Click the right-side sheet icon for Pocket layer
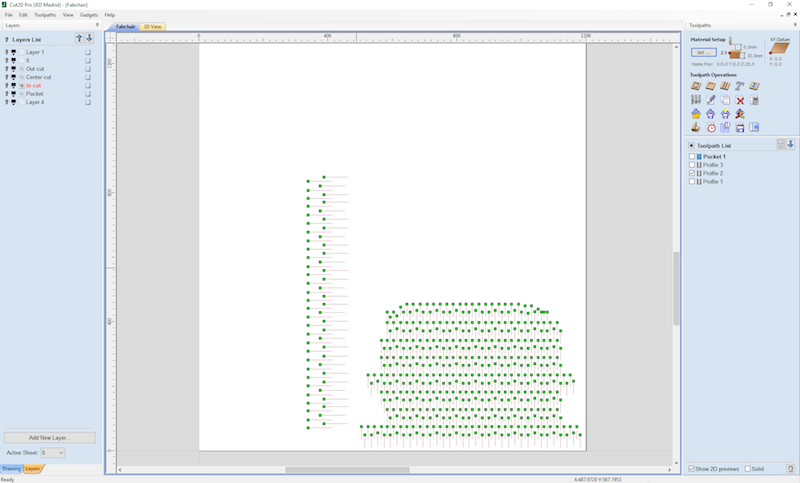The width and height of the screenshot is (800, 483). [x=88, y=94]
